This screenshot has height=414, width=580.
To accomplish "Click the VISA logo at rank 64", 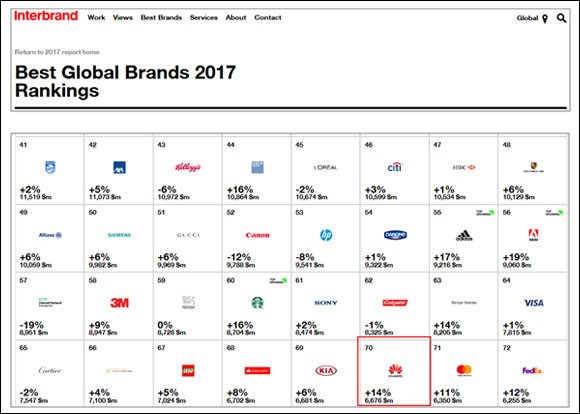I will (533, 303).
